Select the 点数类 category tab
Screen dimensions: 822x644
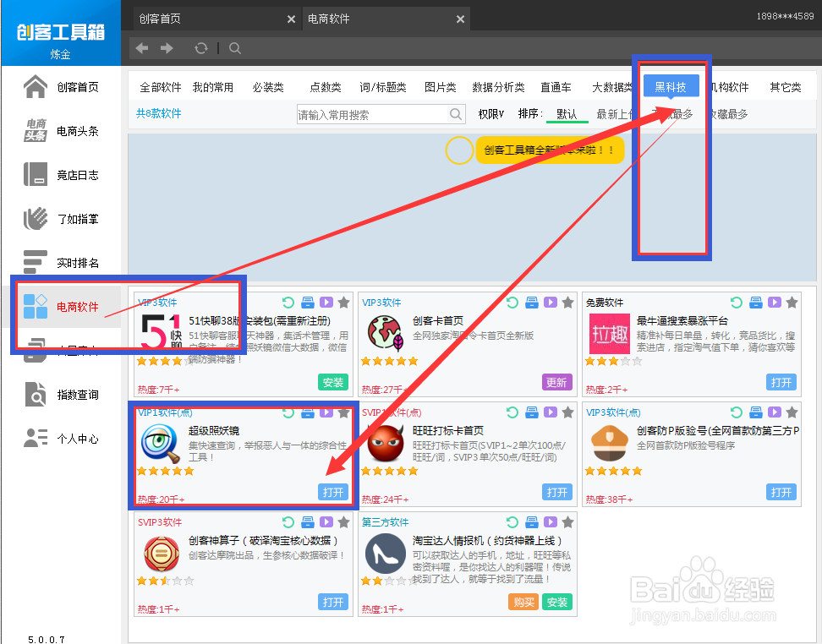(x=325, y=87)
